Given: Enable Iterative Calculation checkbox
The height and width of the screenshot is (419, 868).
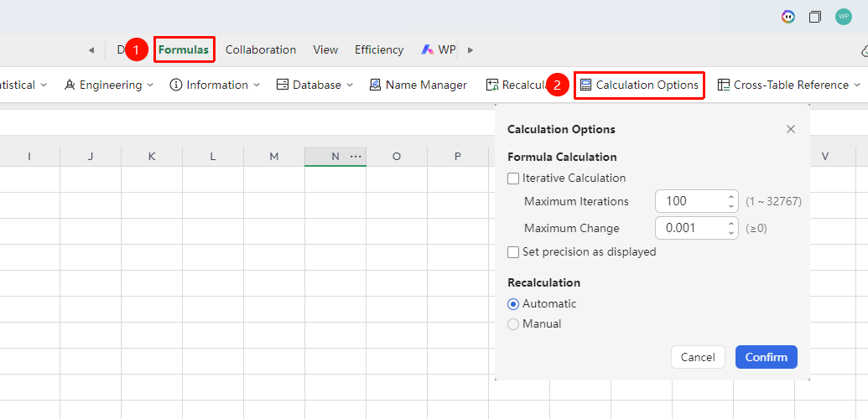Looking at the screenshot, I should [x=513, y=178].
